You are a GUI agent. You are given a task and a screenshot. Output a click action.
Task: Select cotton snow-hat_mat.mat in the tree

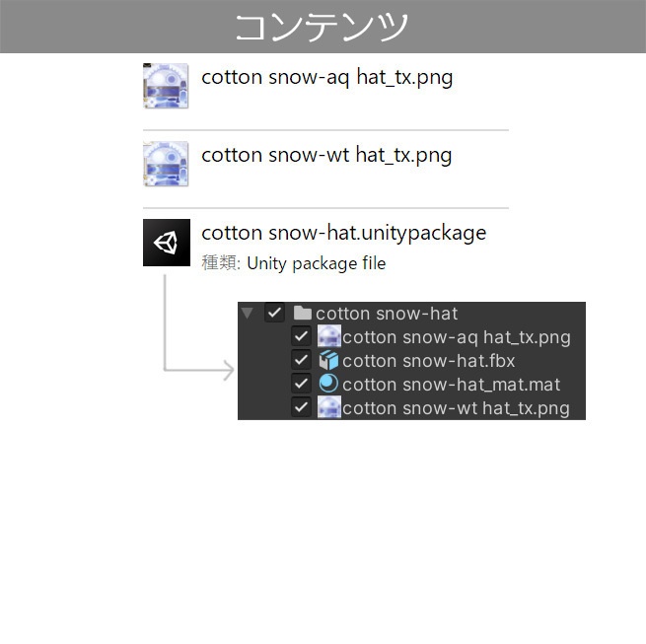point(451,385)
